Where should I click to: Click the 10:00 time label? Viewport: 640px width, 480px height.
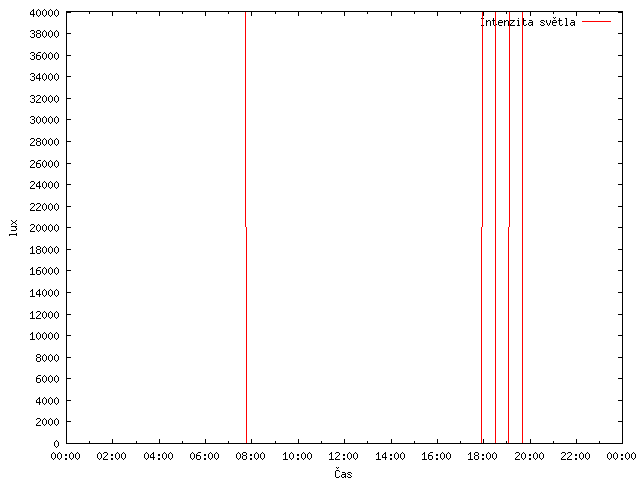298,456
